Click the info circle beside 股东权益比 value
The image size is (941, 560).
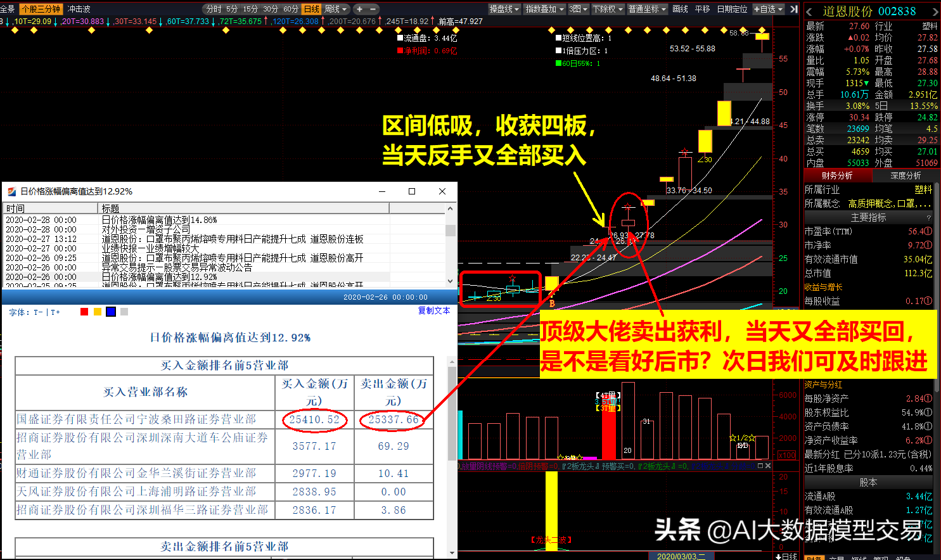928,412
